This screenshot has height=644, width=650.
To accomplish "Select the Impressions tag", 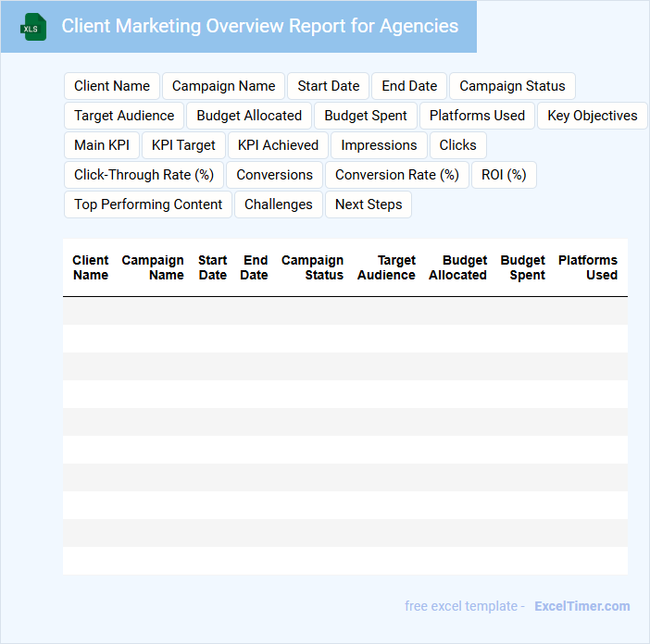I will tap(379, 145).
